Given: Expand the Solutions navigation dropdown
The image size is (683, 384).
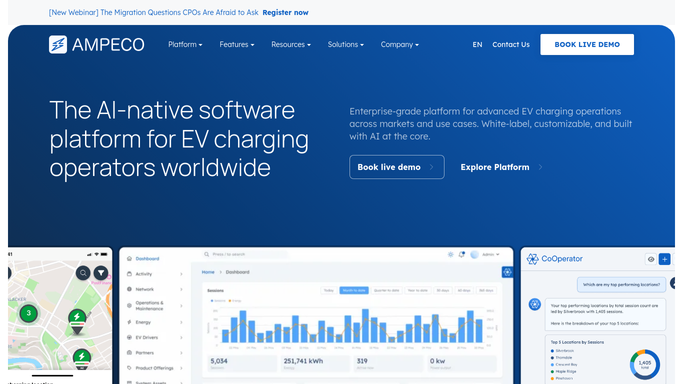Looking at the screenshot, I should tap(345, 44).
